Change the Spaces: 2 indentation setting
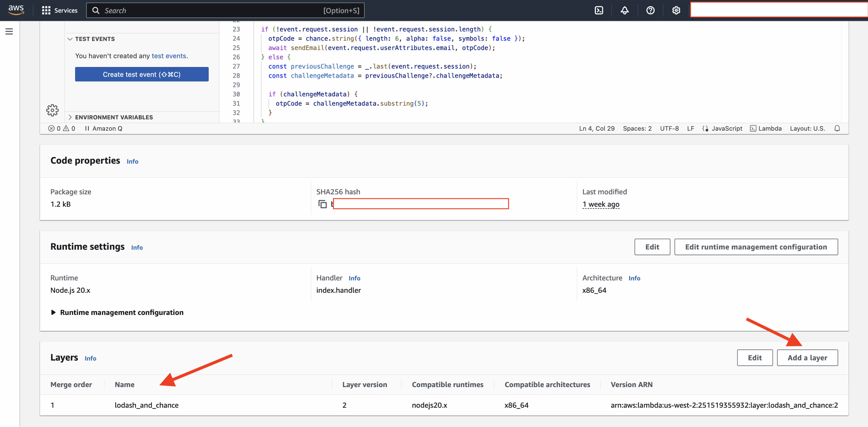The height and width of the screenshot is (427, 868). pos(637,128)
